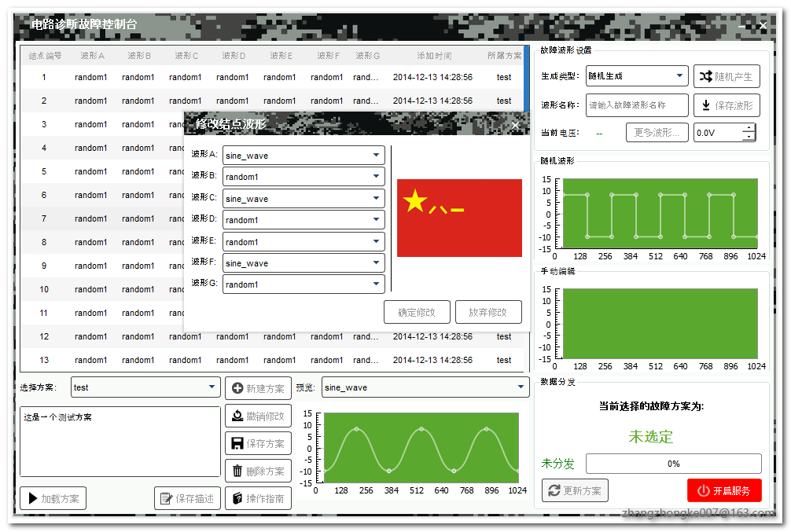Select table row 13

pos(272,360)
